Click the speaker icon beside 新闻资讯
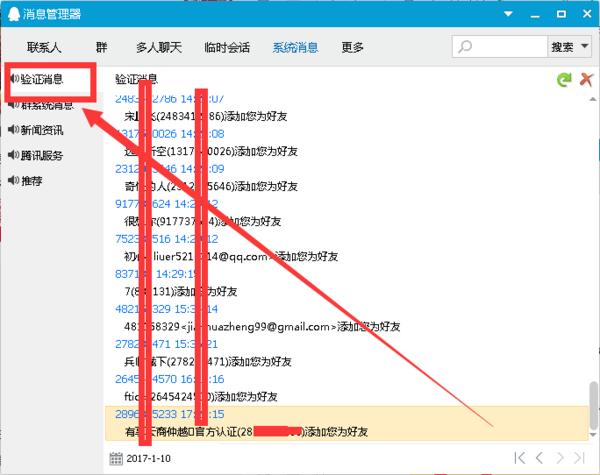This screenshot has width=600, height=475. 13,129
